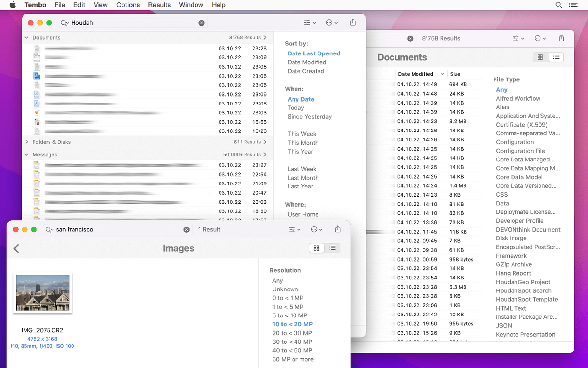
Task: Clear the Houdah search field
Action: click(x=201, y=23)
